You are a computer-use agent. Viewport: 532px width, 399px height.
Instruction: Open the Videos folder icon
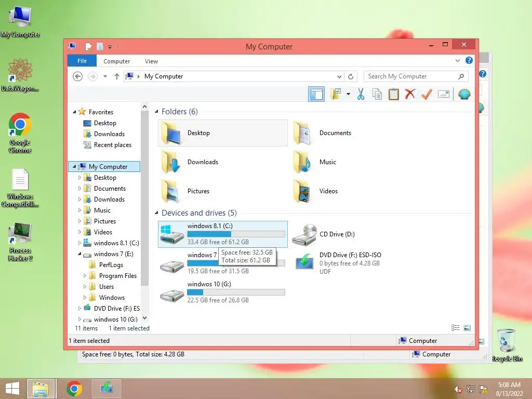(x=302, y=191)
